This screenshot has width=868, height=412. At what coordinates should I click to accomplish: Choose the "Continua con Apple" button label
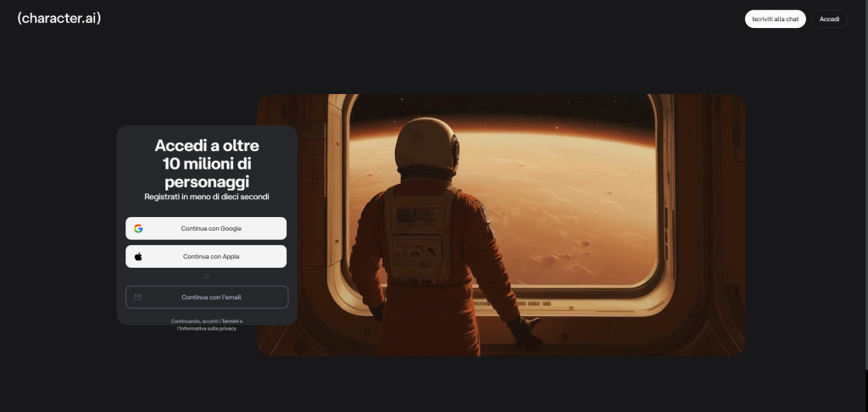[x=211, y=256]
